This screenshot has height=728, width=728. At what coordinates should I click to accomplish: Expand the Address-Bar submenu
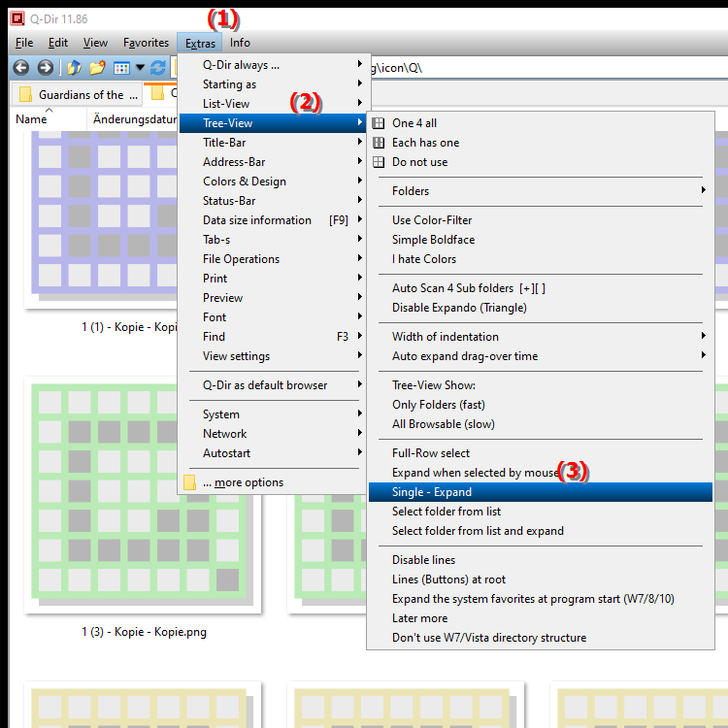273,162
